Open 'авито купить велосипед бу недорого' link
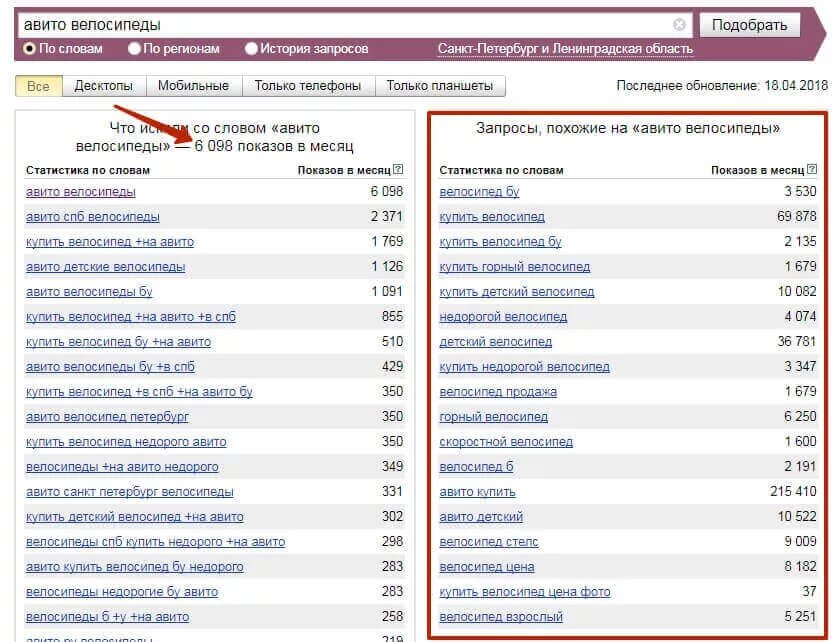This screenshot has height=642, width=837. click(x=135, y=567)
